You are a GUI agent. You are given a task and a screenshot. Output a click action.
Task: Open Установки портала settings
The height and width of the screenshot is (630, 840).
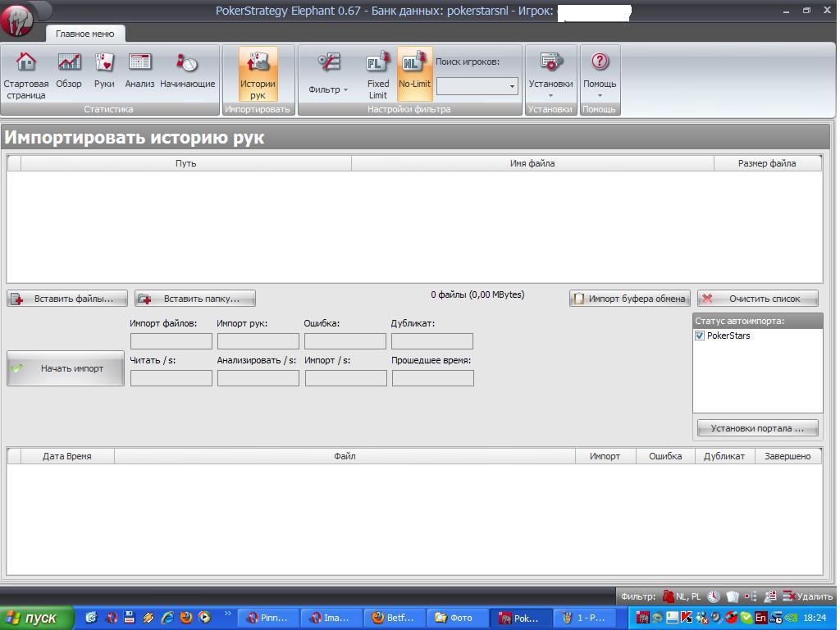(757, 428)
